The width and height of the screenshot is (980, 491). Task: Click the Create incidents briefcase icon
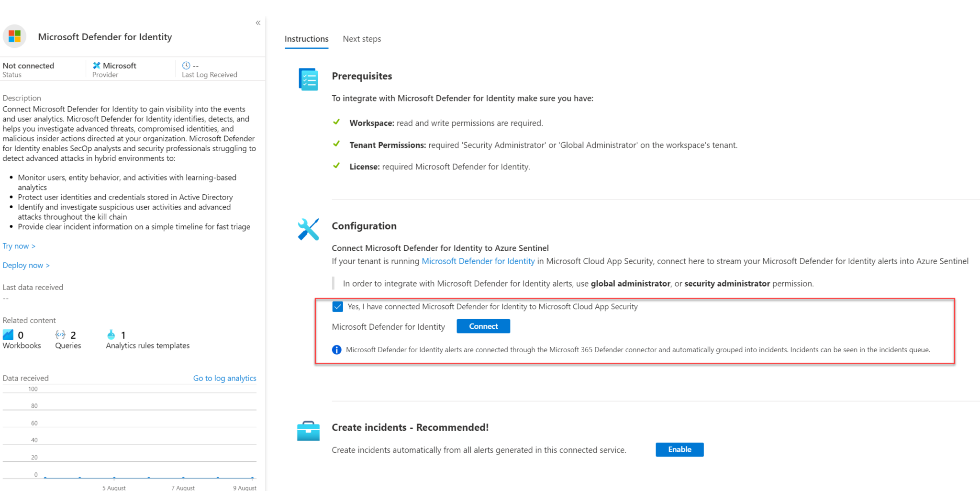point(308,431)
